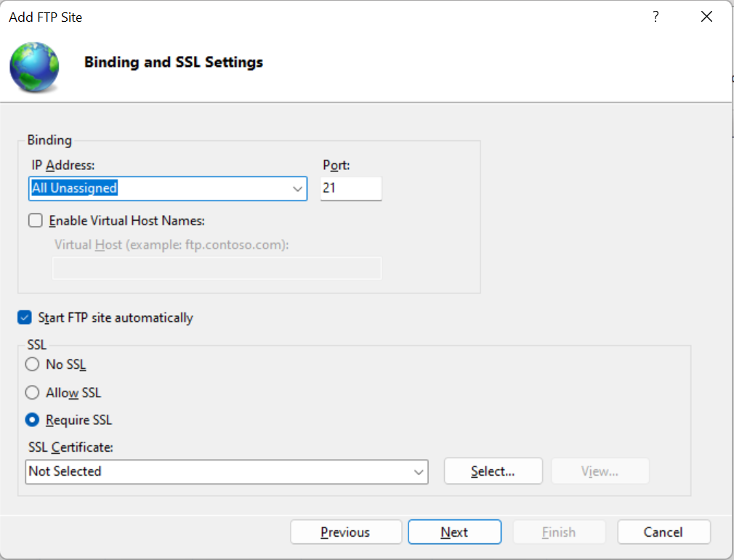This screenshot has width=734, height=560.
Task: Enable Virtual Host Names checkbox
Action: [36, 221]
